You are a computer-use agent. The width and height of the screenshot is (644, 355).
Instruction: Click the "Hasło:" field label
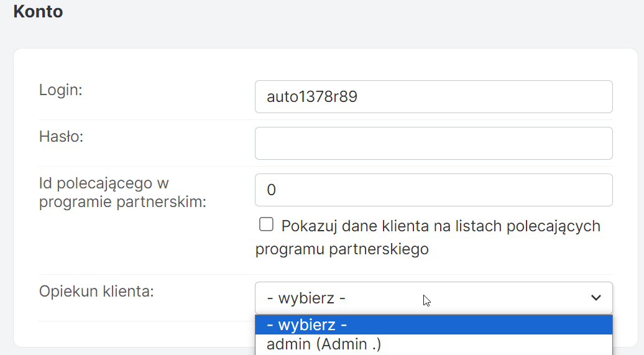61,136
